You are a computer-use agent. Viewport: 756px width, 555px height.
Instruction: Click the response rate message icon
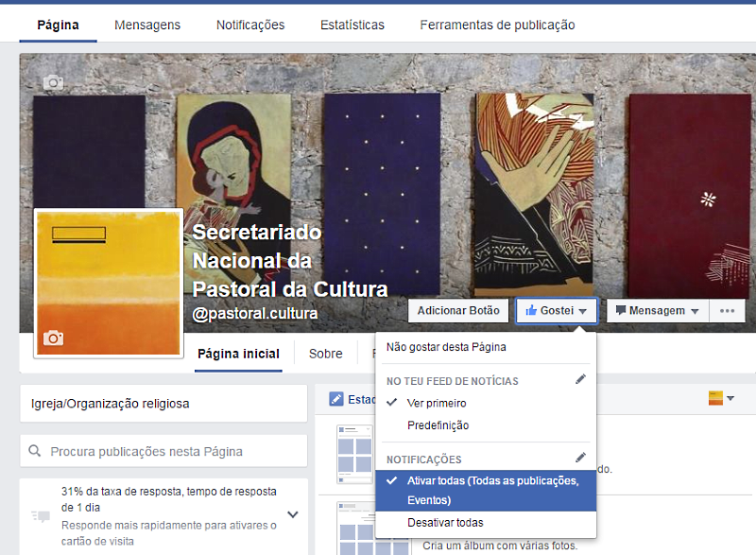[x=41, y=516]
